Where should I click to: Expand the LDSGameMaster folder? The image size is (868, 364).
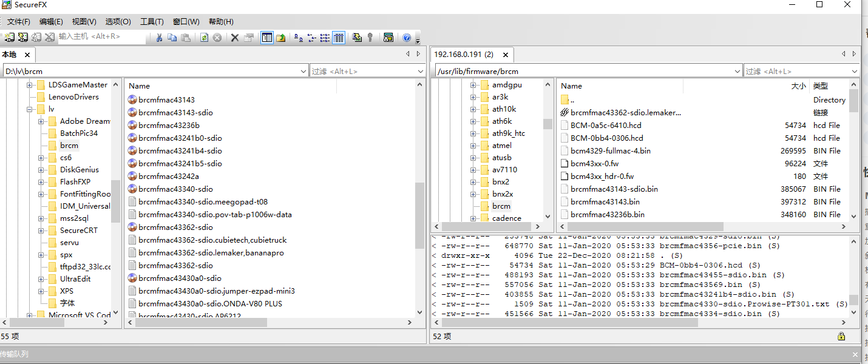click(29, 85)
